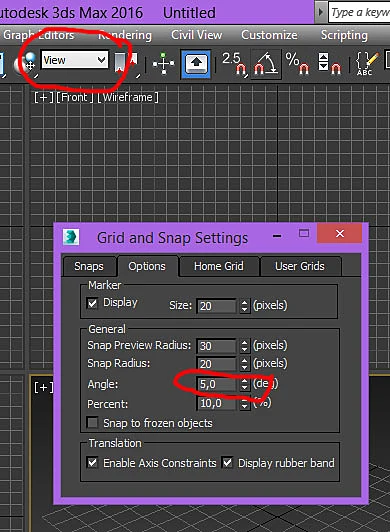Toggle the Spinner Snap tool

(329, 63)
